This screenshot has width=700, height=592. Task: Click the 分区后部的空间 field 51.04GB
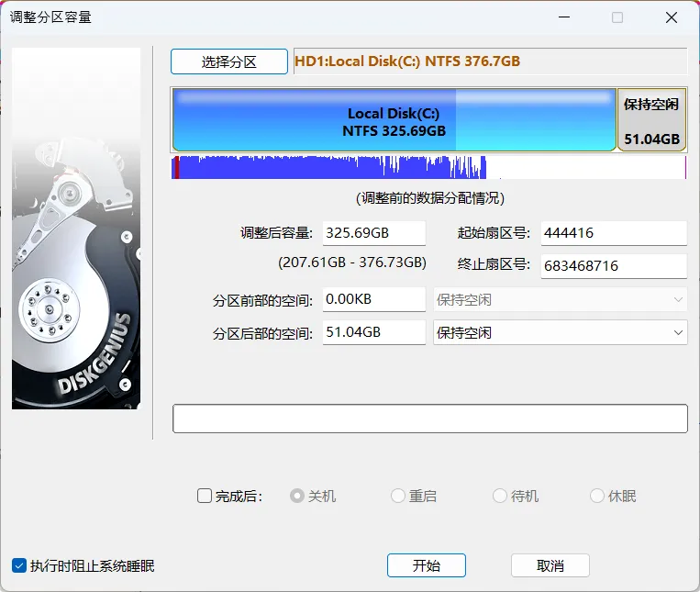374,332
